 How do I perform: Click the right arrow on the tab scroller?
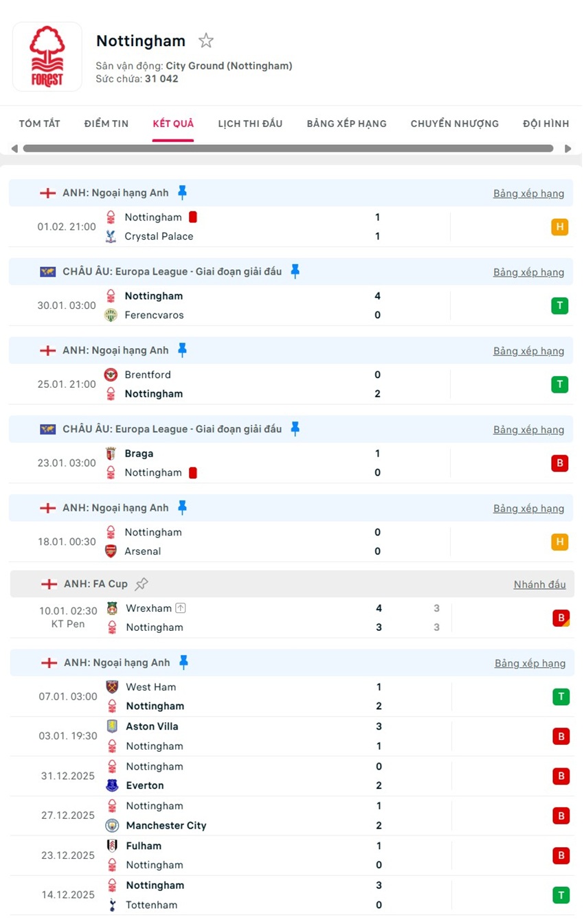point(569,148)
